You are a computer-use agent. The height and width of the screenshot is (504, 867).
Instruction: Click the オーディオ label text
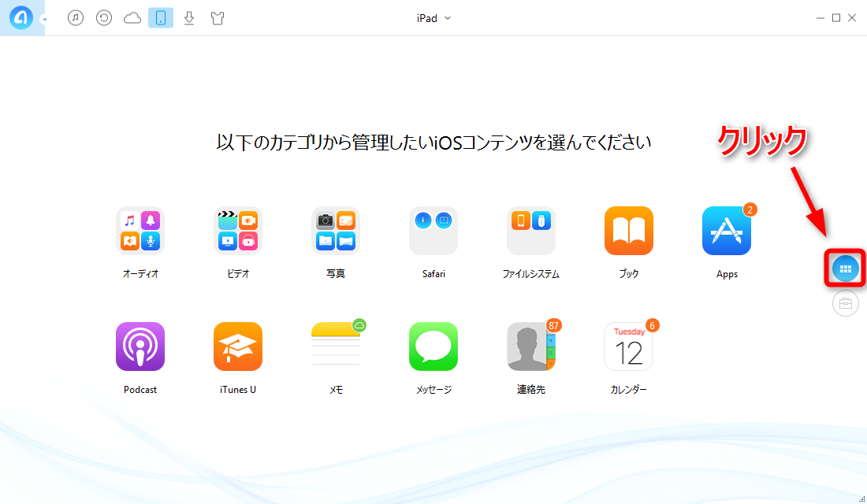(140, 273)
